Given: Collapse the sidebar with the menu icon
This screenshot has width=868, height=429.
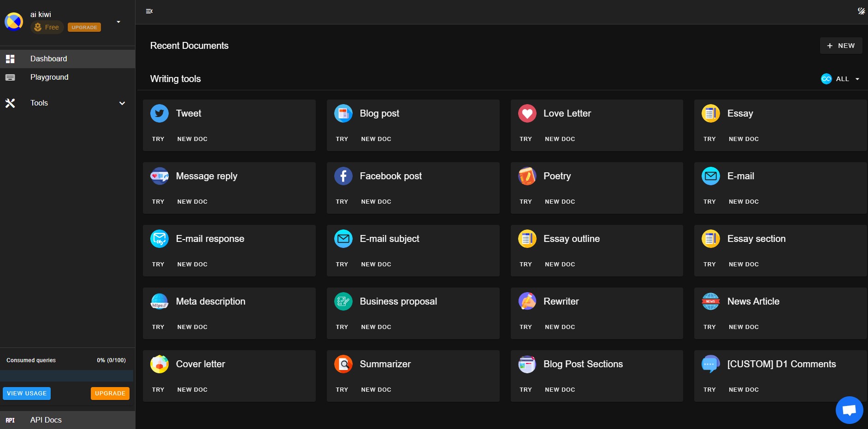Looking at the screenshot, I should pyautogui.click(x=149, y=11).
